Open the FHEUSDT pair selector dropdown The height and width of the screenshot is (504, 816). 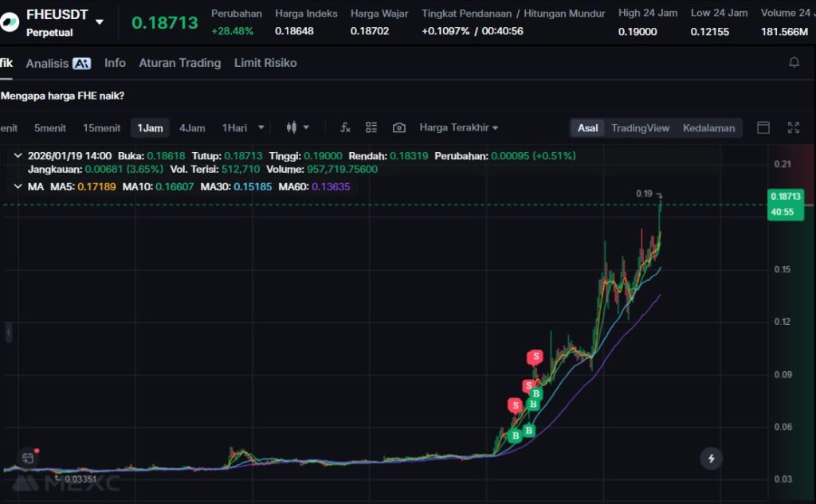100,21
